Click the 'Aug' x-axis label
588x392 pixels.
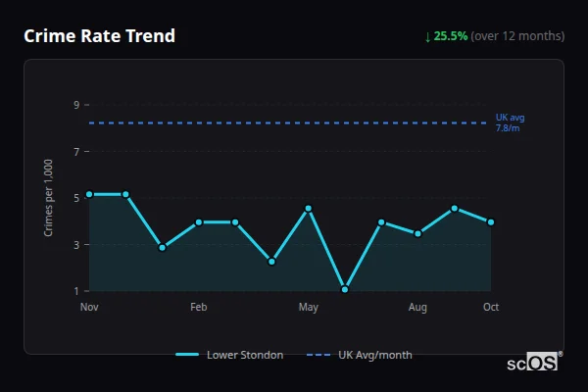(417, 307)
